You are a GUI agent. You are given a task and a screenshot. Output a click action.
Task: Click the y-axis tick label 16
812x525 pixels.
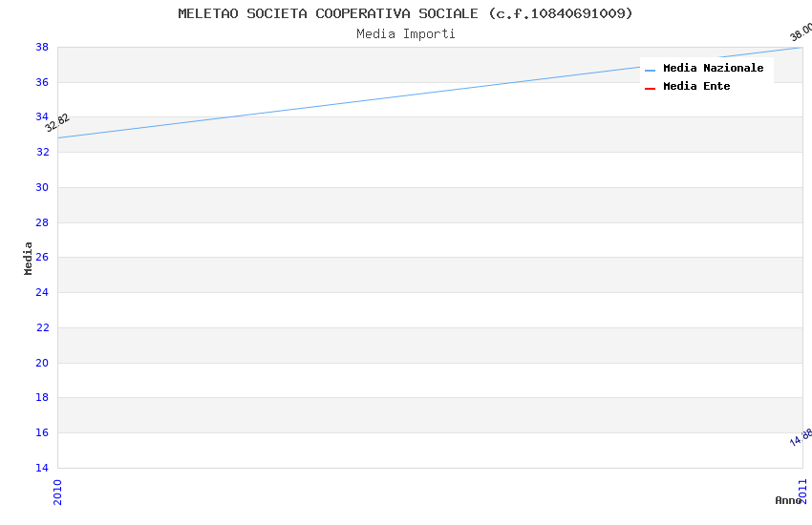coord(42,432)
